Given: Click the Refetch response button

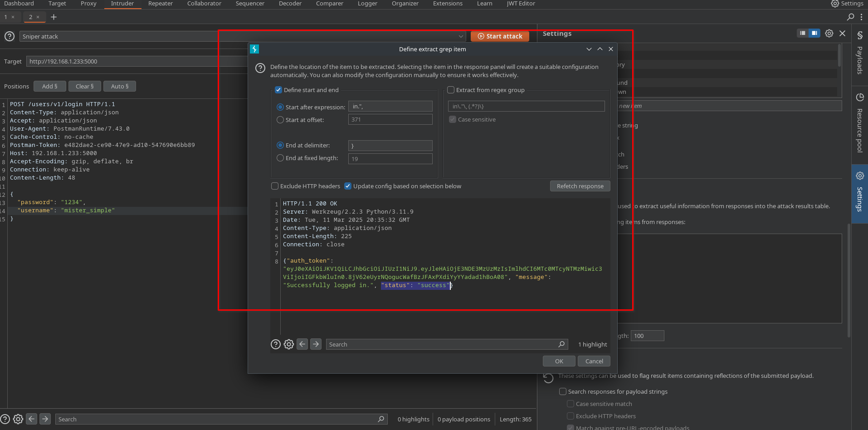Looking at the screenshot, I should [580, 186].
